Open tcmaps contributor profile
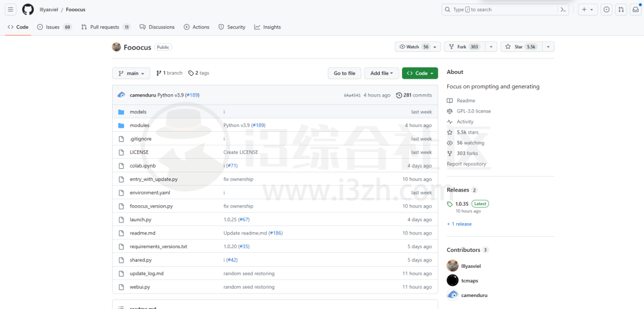Viewport: 644px width, 309px height. point(463,280)
